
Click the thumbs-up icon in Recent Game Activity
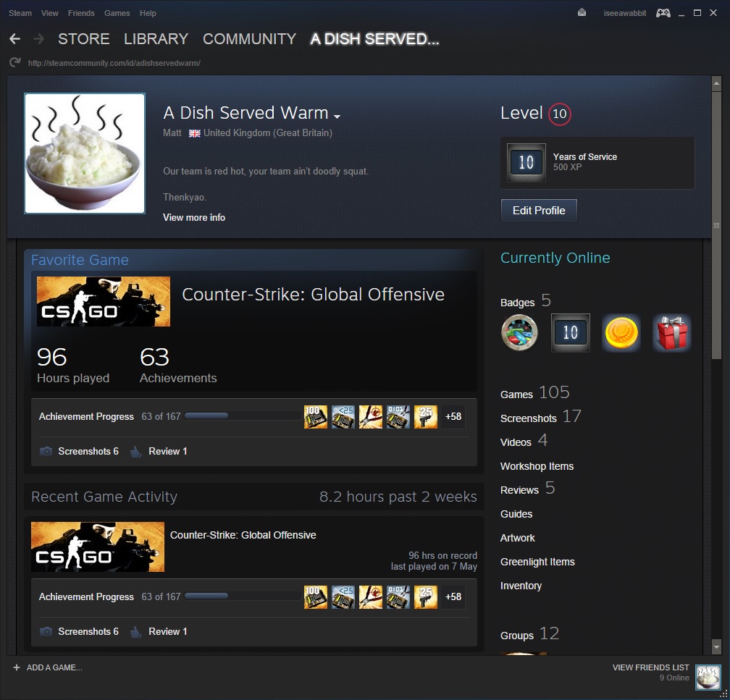coord(135,631)
